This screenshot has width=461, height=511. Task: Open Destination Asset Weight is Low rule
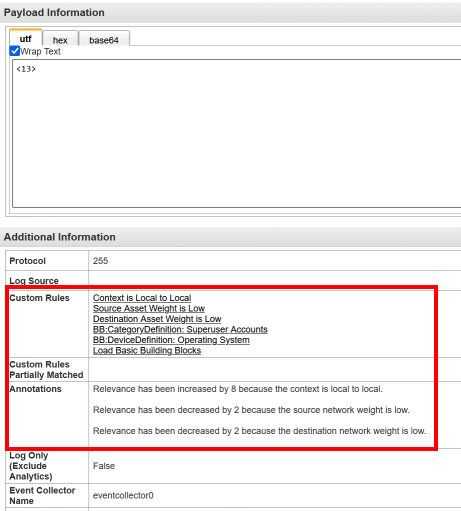(157, 319)
